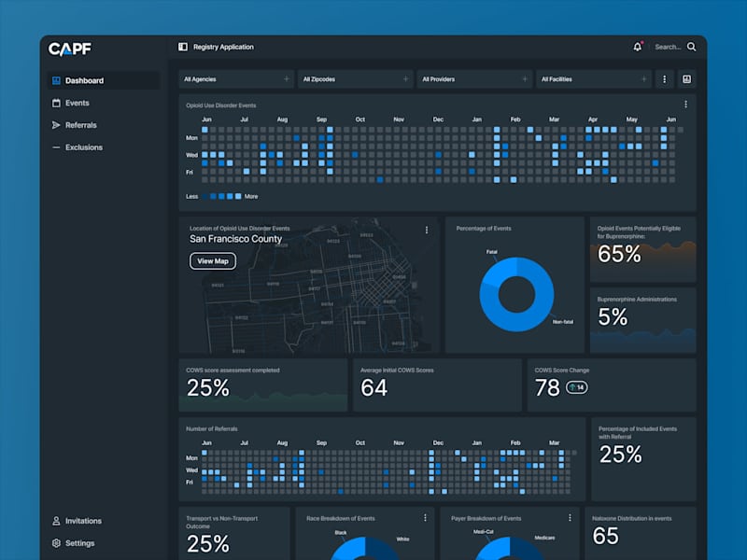This screenshot has width=747, height=560.
Task: Click the Settings gear icon
Action: [56, 543]
